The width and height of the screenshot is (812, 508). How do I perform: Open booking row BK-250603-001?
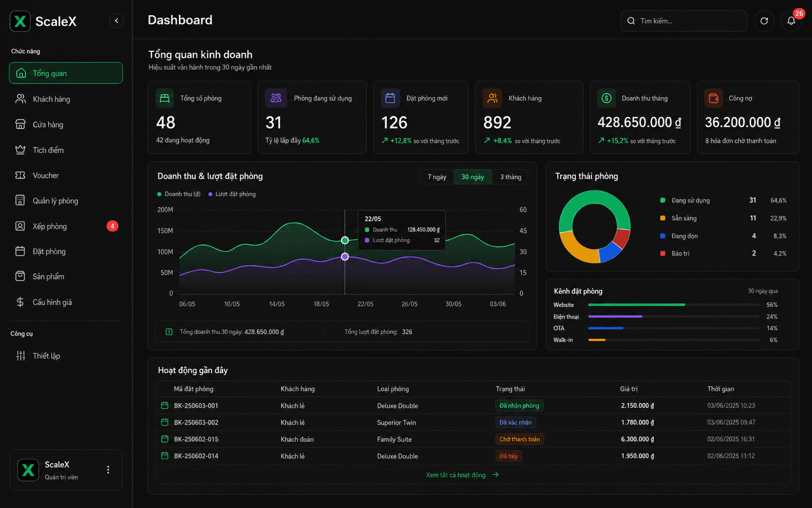point(473,406)
